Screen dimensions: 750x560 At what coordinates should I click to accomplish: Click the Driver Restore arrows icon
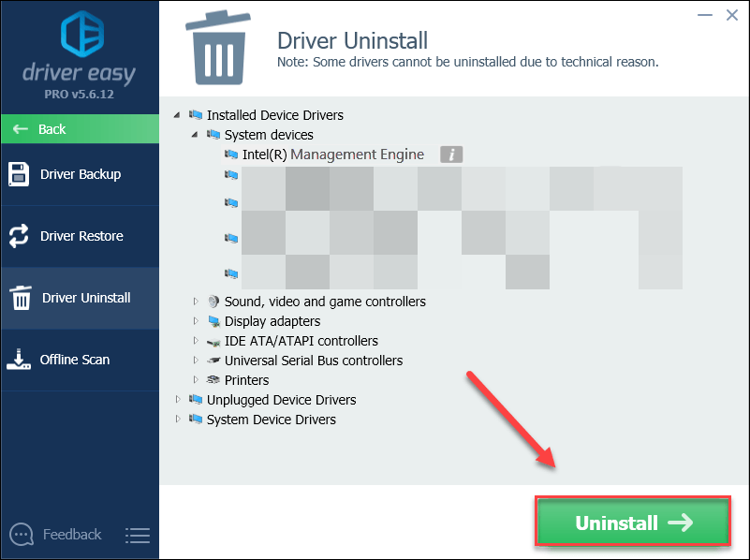19,236
